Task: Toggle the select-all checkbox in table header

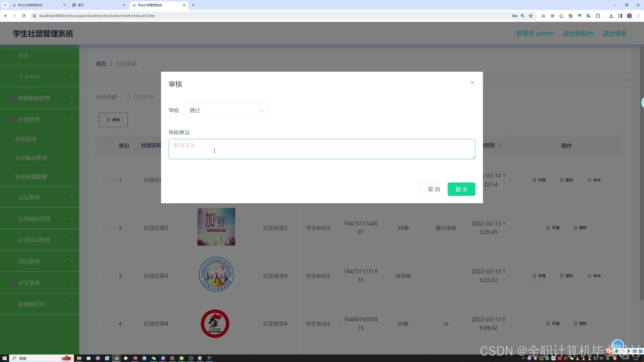Action: (x=105, y=146)
